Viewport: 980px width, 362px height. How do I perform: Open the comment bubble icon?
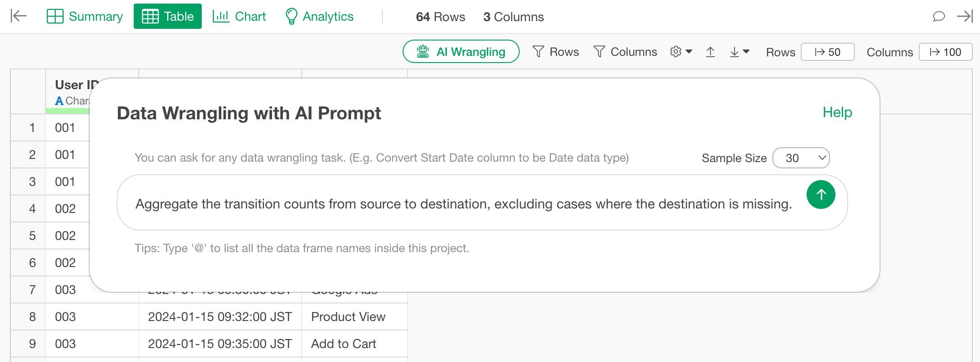click(939, 17)
